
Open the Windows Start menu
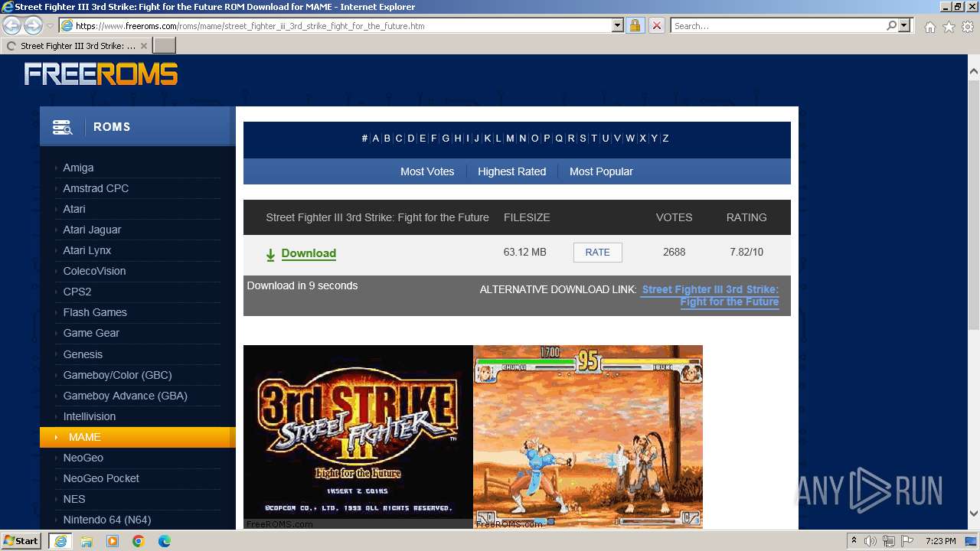[x=21, y=541]
